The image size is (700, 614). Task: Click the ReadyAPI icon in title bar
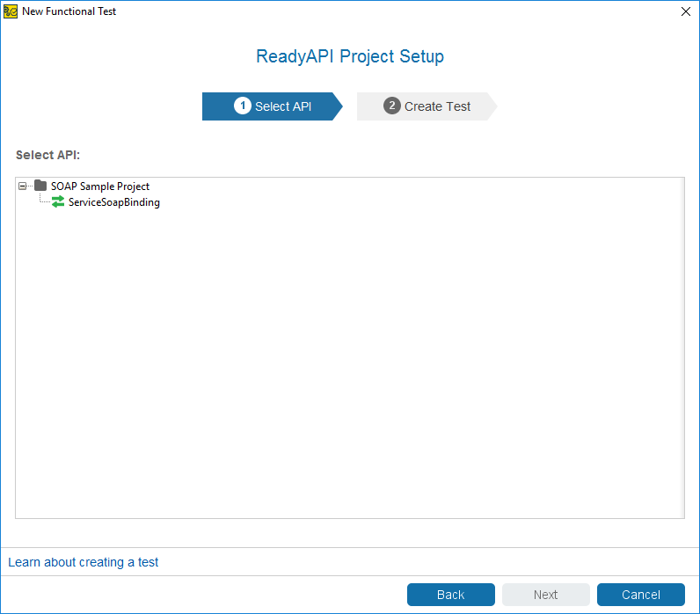11,11
